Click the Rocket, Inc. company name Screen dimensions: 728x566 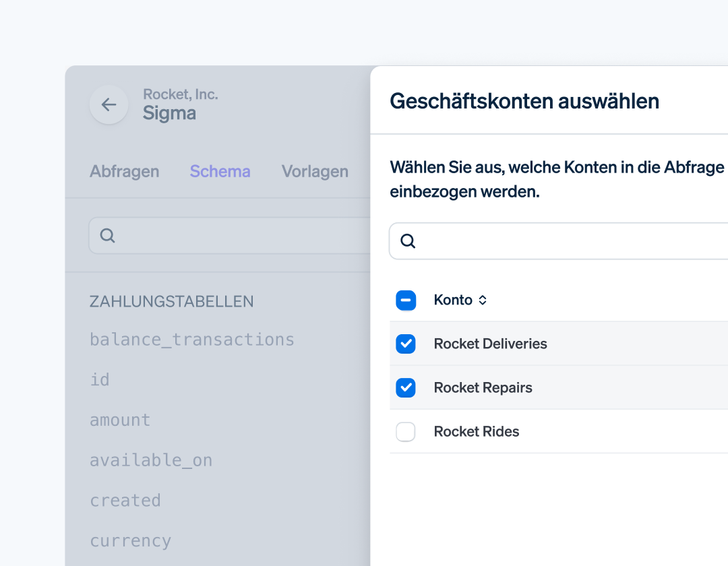pyautogui.click(x=180, y=94)
